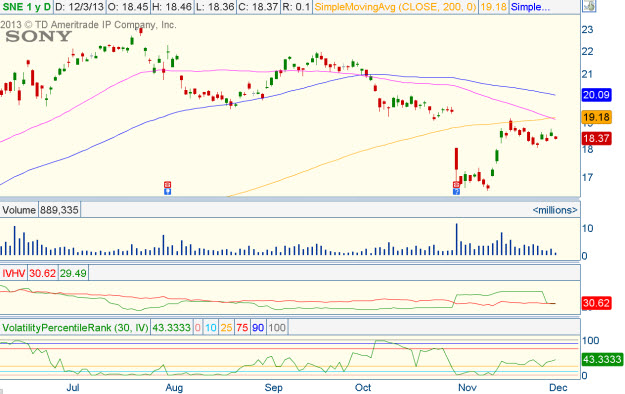Click the D: 12/3/13 date readout
The width and height of the screenshot is (625, 394).
[79, 7]
